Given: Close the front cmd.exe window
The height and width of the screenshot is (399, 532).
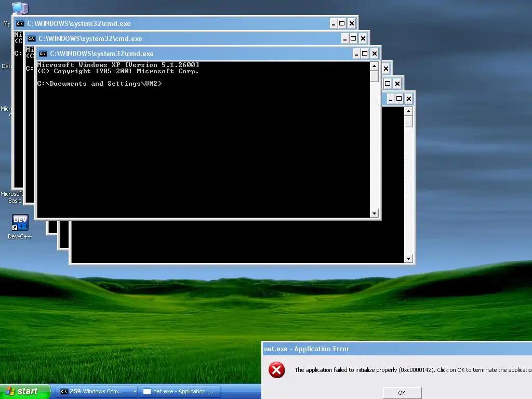Looking at the screenshot, I should coord(374,54).
